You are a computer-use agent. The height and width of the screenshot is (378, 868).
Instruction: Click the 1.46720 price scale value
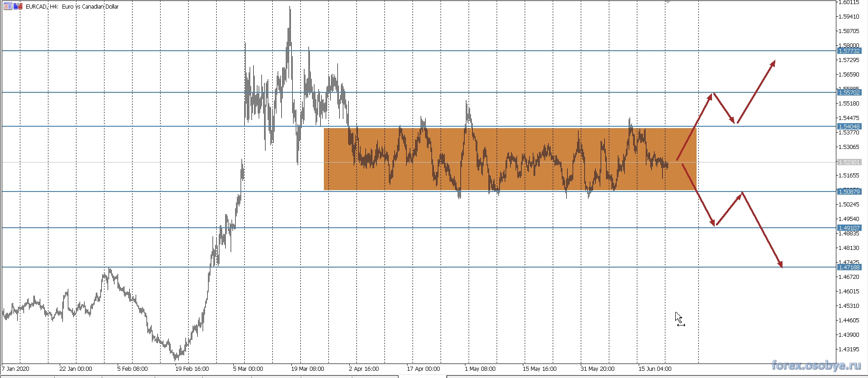[x=849, y=277]
